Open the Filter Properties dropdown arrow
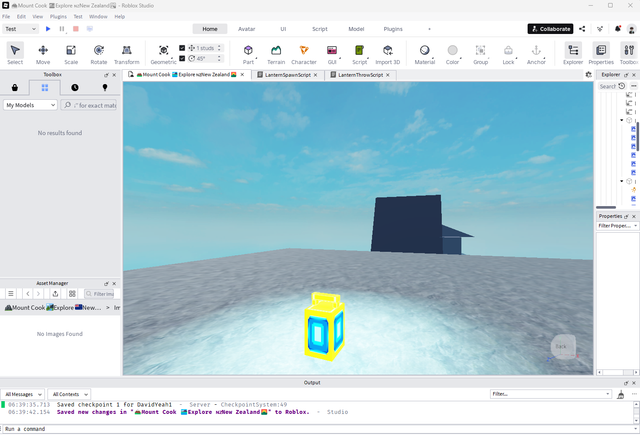The width and height of the screenshot is (640, 437). coord(636,226)
